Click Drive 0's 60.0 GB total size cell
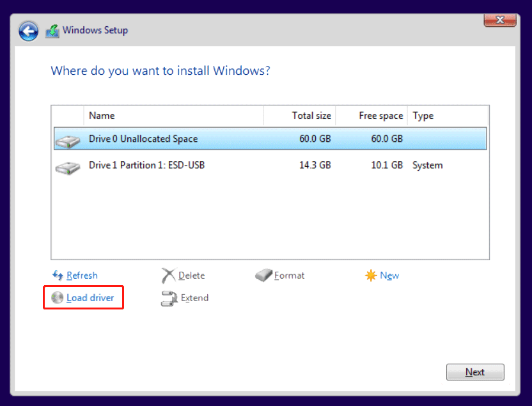 (x=315, y=139)
